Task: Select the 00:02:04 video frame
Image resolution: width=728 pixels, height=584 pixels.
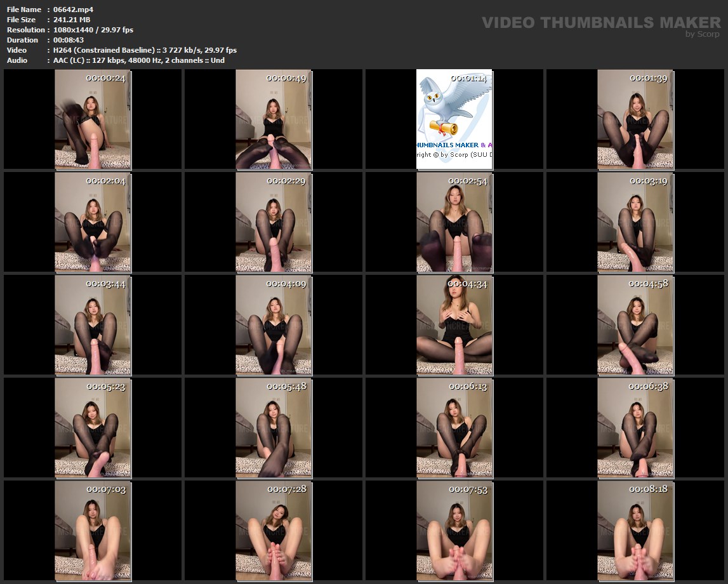Action: tap(93, 222)
